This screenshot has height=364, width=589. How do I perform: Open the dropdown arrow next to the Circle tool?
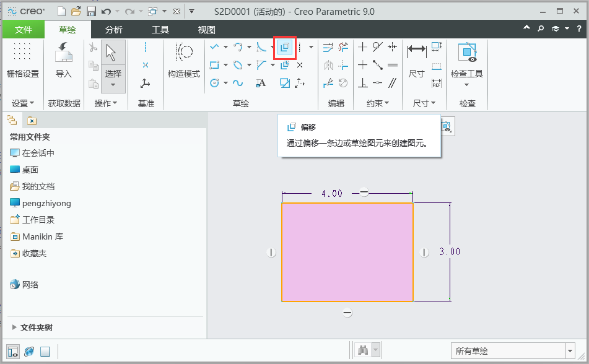point(225,83)
